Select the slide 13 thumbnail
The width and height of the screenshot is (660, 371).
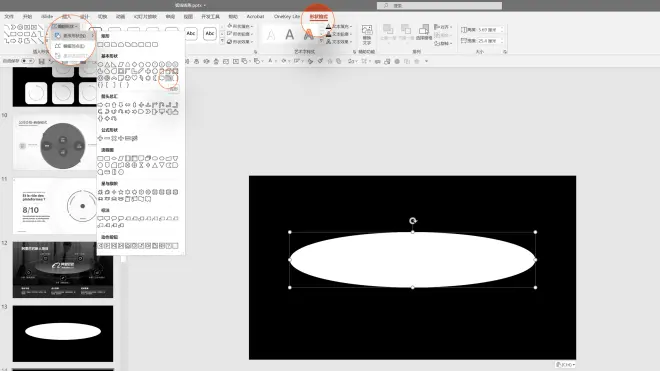pos(63,334)
